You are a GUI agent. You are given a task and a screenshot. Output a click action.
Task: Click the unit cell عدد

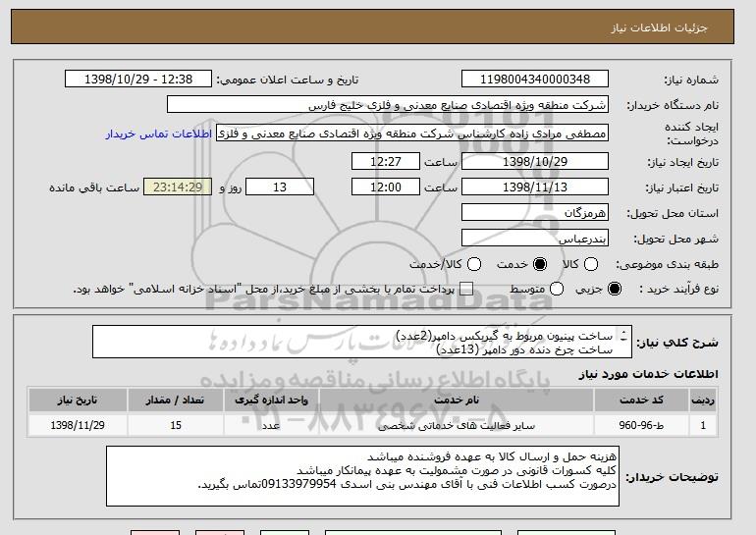(271, 426)
